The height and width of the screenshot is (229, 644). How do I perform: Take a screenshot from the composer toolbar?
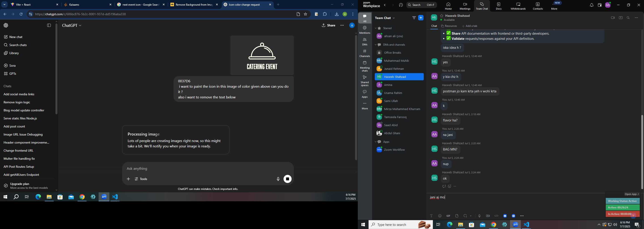pos(465,216)
